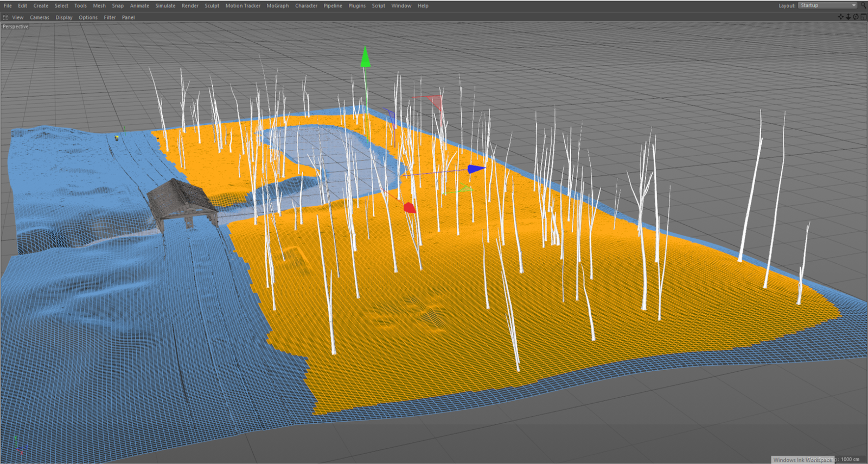Image resolution: width=868 pixels, height=464 pixels.
Task: Open the Window menu
Action: (x=401, y=6)
